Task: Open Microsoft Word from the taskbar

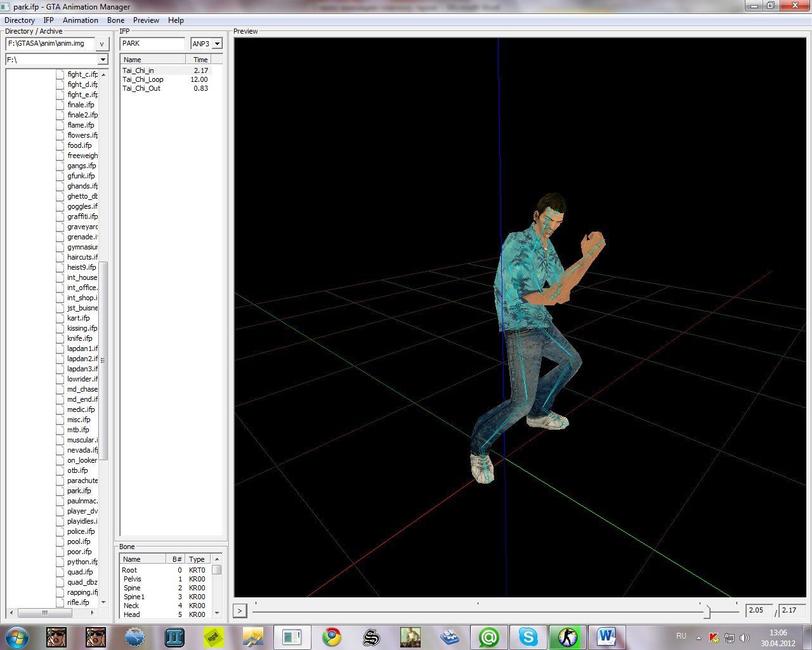Action: click(606, 637)
